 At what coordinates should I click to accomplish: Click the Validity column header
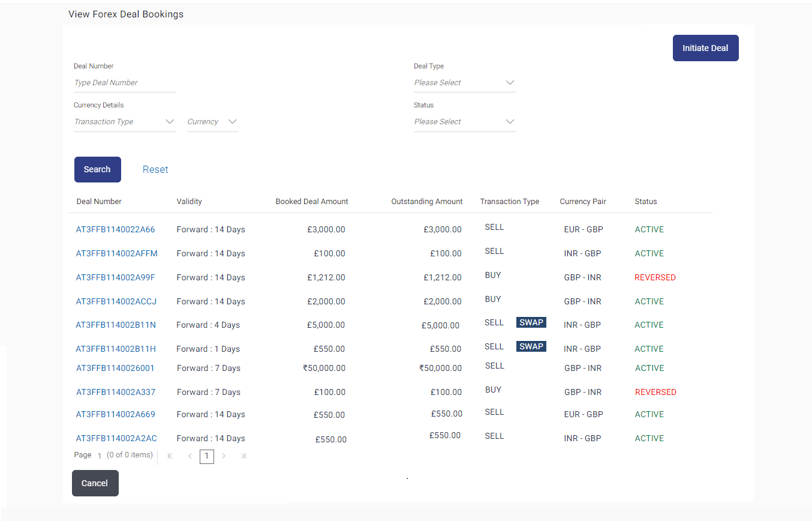(189, 202)
